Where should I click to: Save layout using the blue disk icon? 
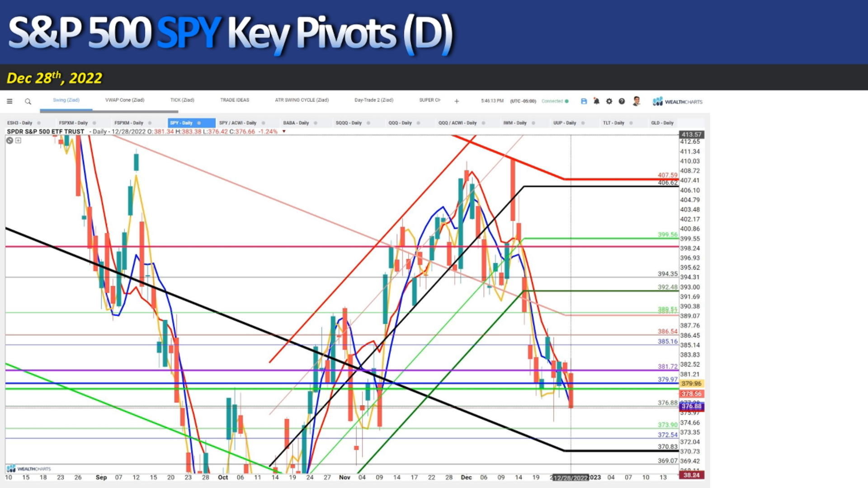click(584, 101)
